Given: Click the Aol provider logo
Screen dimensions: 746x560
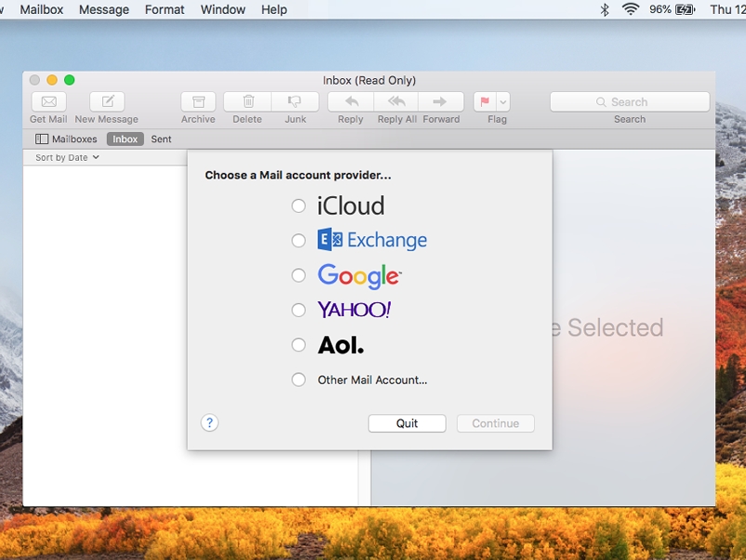Looking at the screenshot, I should (x=340, y=345).
